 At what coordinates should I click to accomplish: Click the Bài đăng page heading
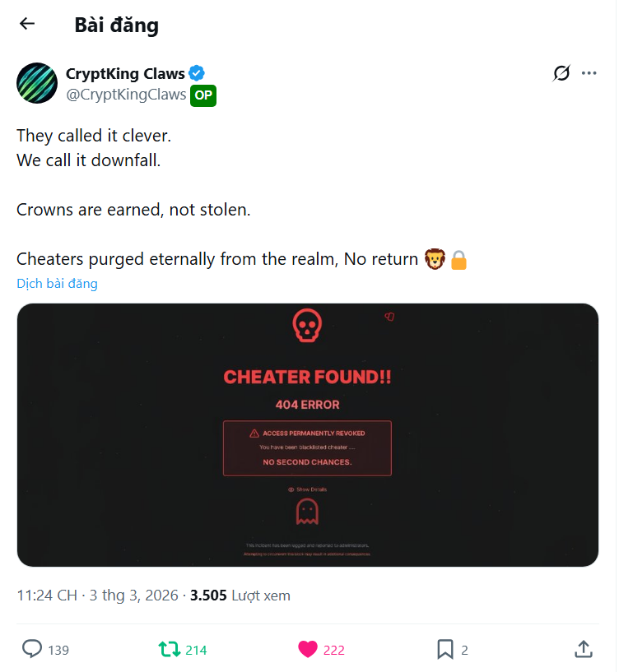coord(117,25)
